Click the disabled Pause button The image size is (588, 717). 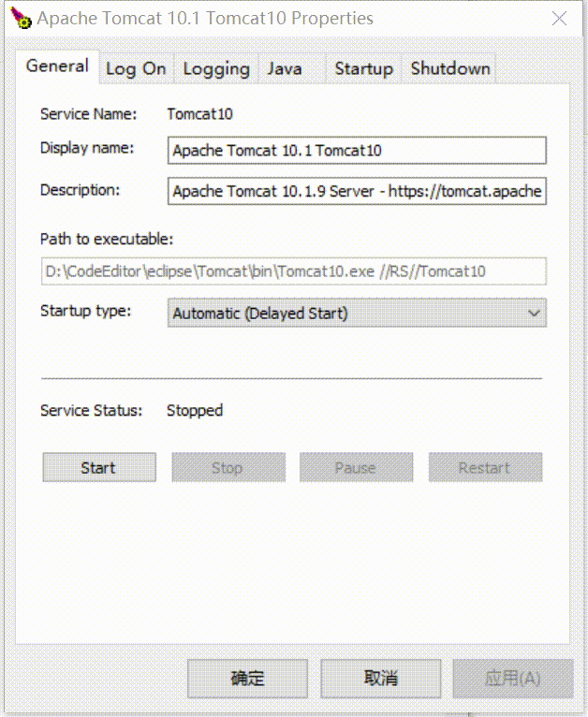(356, 467)
